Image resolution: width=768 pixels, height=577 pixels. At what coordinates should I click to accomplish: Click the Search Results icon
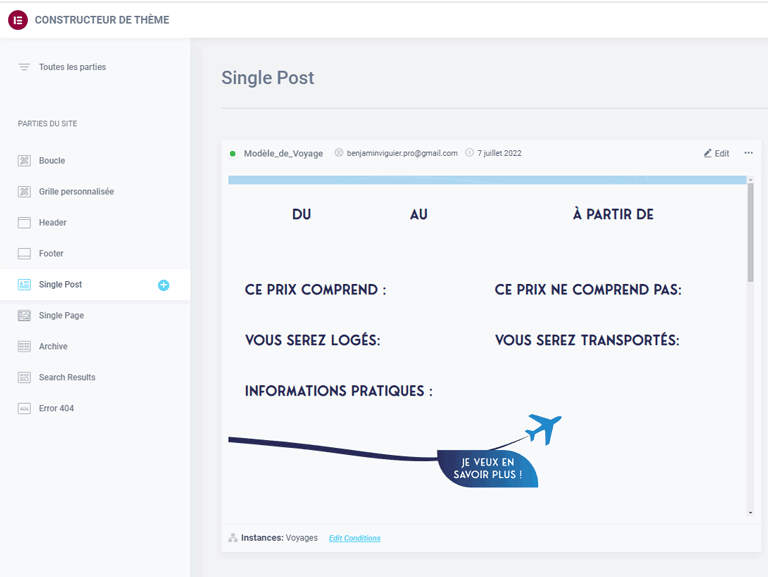tap(24, 378)
